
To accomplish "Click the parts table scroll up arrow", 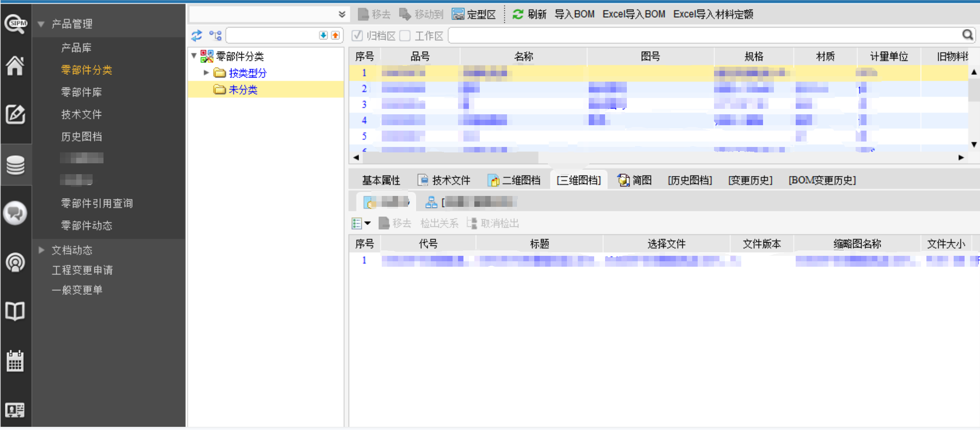I will 974,72.
